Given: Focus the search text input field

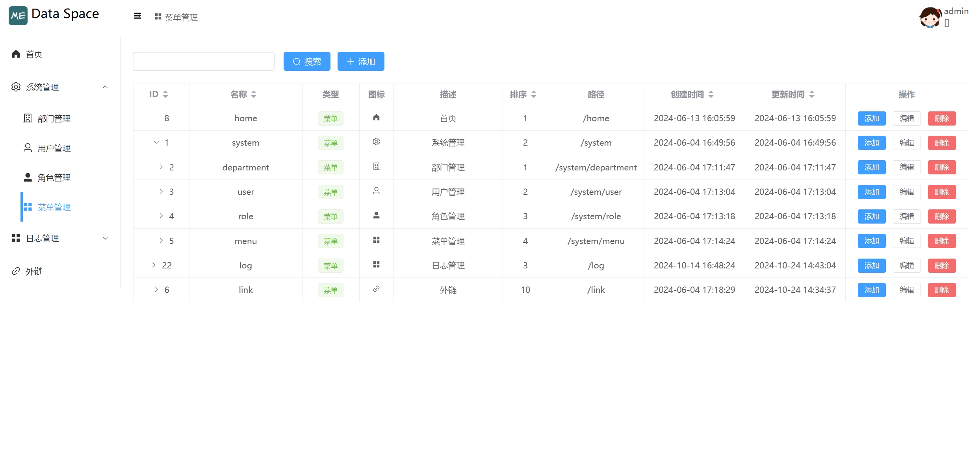Looking at the screenshot, I should coord(203,61).
